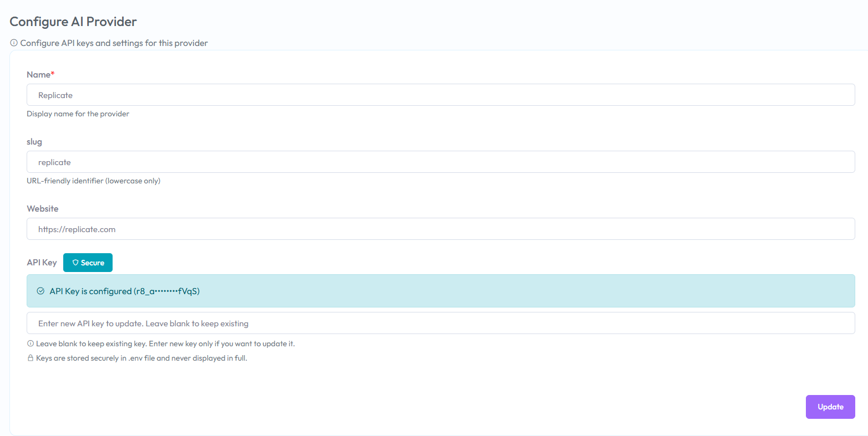Viewport: 868px width, 436px height.
Task: Focus the slug field containing replicate
Action: 440,162
